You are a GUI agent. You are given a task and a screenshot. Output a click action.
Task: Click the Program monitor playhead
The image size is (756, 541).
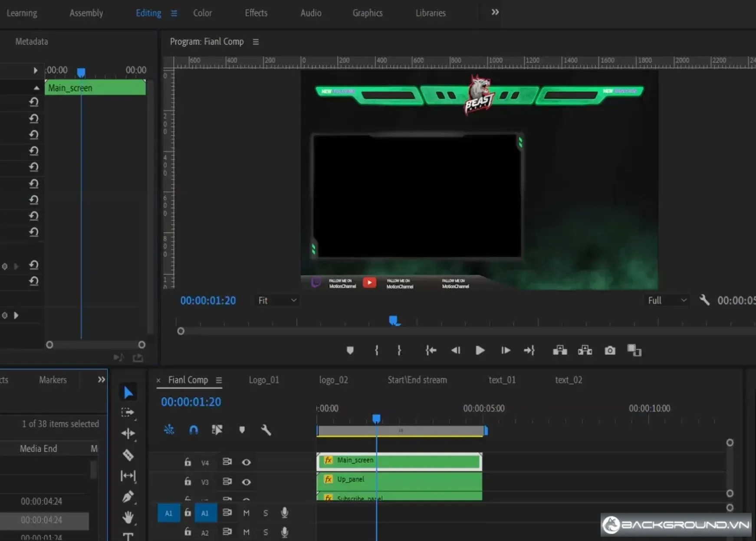pos(394,321)
